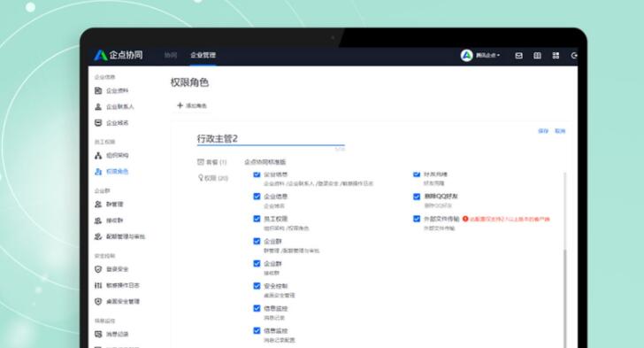This screenshot has width=644, height=348.
Task: Click the logout icon at top-bar edge
Action: click(574, 56)
